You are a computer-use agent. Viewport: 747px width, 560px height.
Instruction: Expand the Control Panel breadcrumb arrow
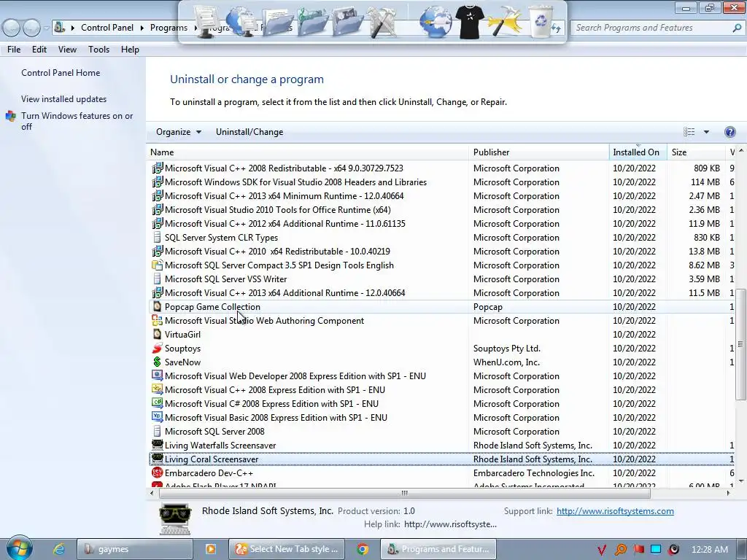pos(142,28)
